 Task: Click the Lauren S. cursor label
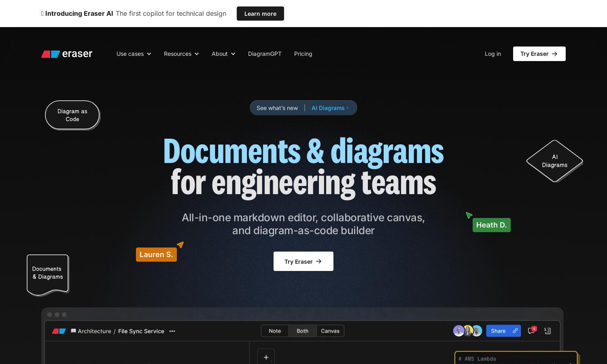pyautogui.click(x=156, y=254)
